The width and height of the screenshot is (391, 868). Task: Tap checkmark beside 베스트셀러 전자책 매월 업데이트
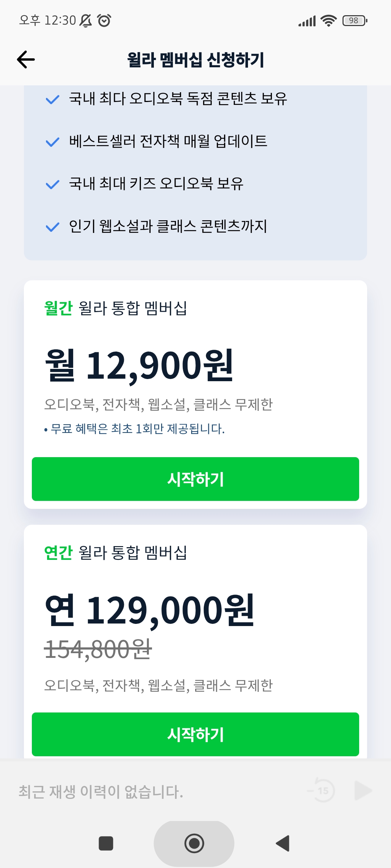(52, 142)
